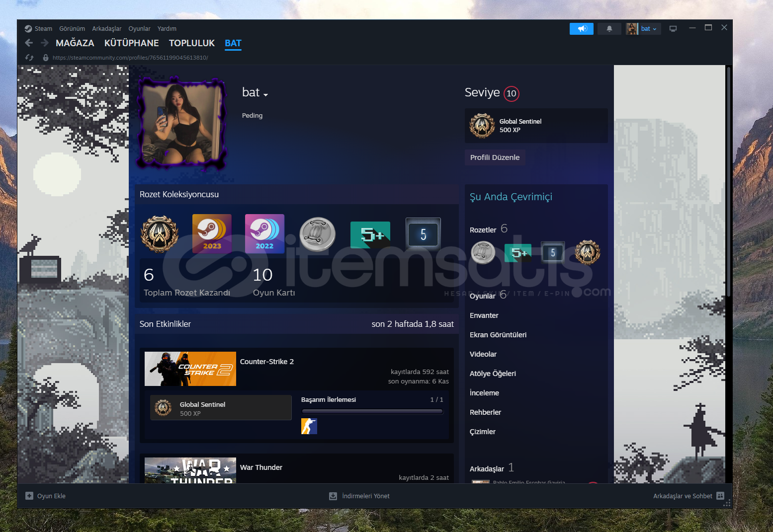Open the Atölye Öğeleri link
The width and height of the screenshot is (773, 532).
pos(493,374)
